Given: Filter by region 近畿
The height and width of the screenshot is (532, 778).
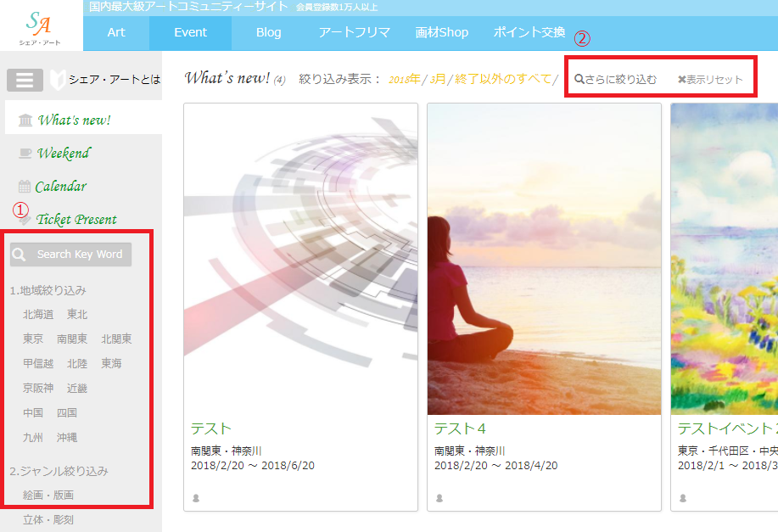Looking at the screenshot, I should 77,388.
